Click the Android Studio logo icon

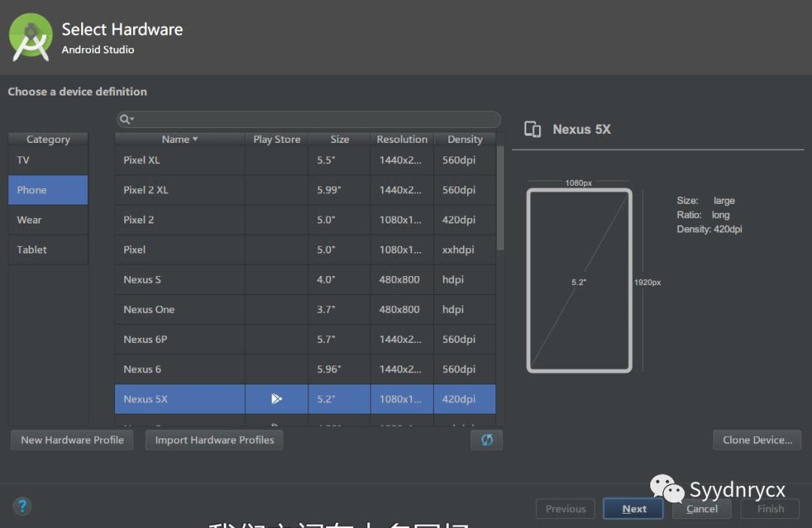pos(31,38)
